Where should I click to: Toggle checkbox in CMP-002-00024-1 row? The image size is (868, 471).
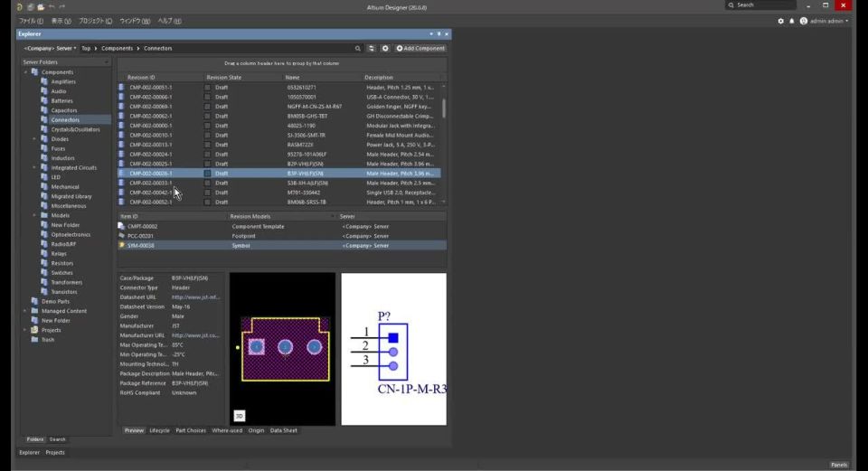(208, 155)
